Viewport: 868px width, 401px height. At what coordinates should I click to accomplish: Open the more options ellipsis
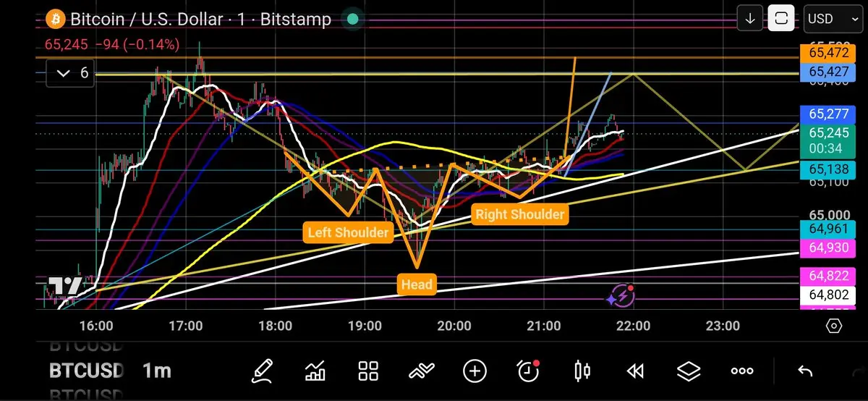[742, 371]
